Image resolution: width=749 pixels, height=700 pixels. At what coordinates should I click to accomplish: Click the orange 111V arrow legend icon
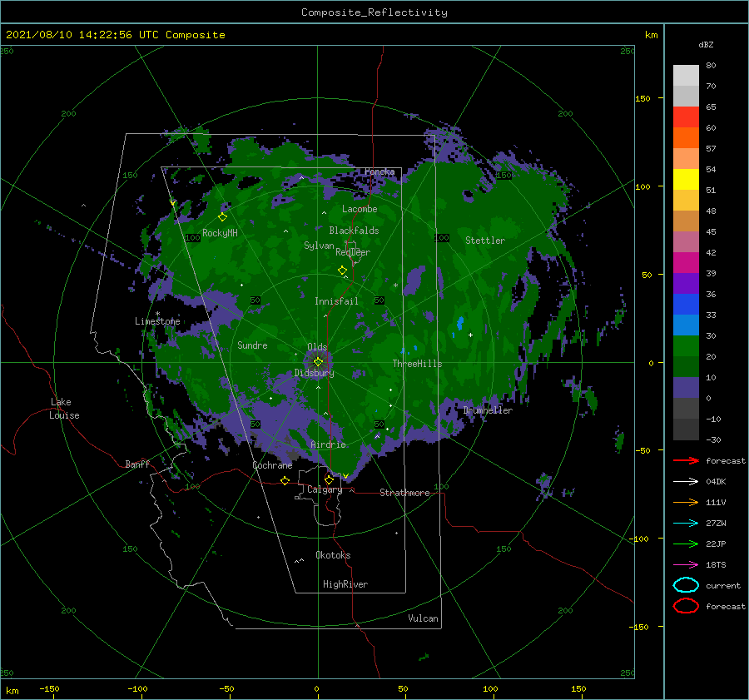(686, 502)
